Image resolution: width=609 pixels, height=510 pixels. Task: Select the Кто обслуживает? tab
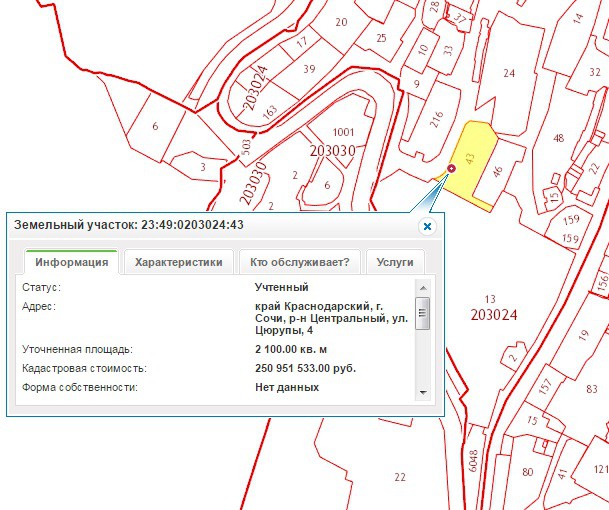point(299,262)
